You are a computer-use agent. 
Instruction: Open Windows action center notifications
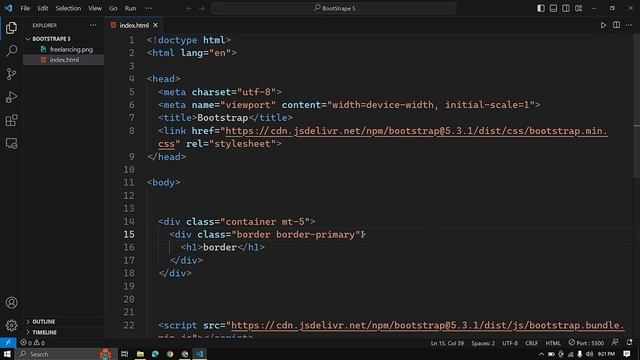click(x=627, y=354)
